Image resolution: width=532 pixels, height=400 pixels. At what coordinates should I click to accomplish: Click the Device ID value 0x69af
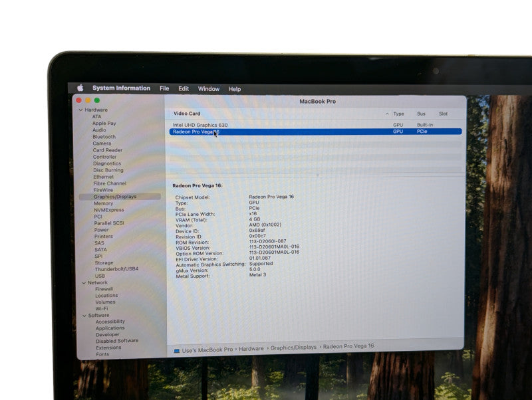tap(257, 231)
